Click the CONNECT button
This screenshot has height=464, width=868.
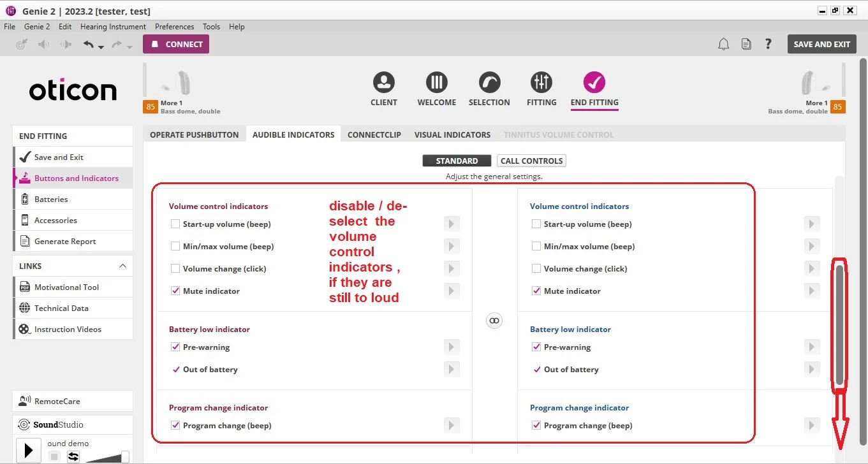[x=176, y=44]
